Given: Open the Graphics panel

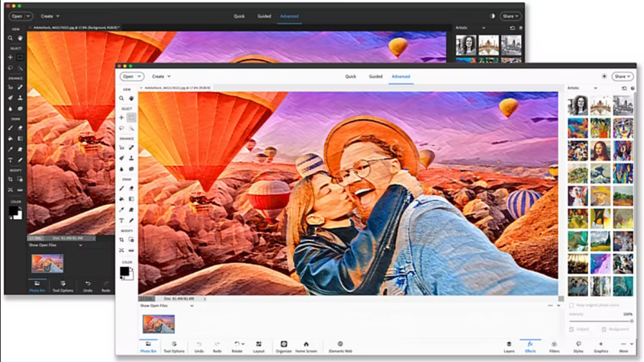Looking at the screenshot, I should click(601, 347).
